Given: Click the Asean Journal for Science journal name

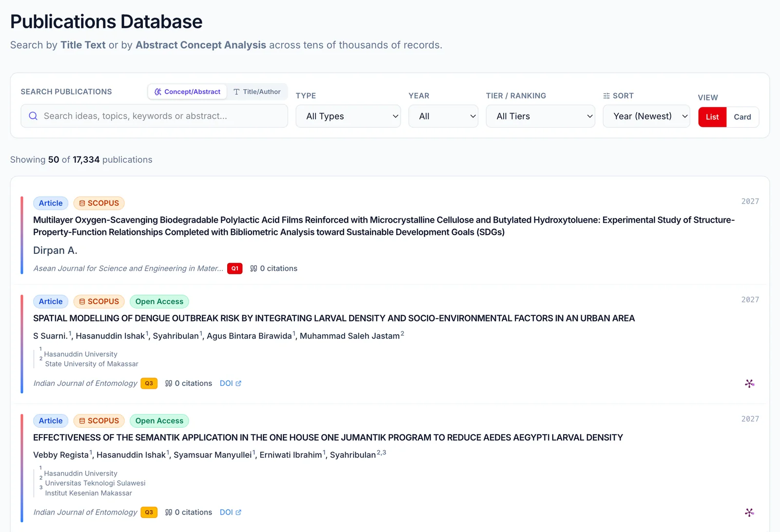Looking at the screenshot, I should [x=128, y=268].
